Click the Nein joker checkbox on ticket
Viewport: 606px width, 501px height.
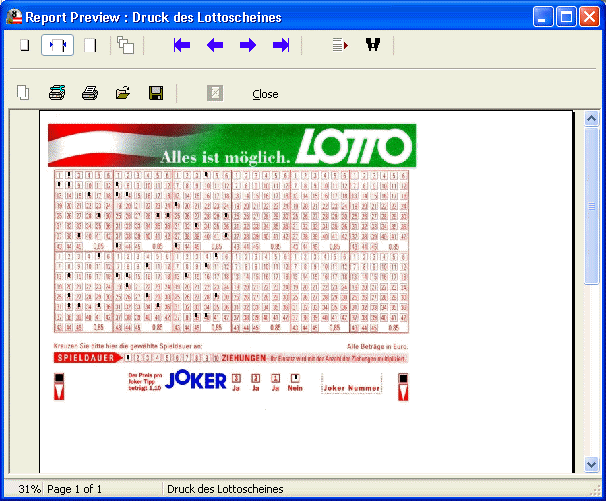click(x=295, y=378)
